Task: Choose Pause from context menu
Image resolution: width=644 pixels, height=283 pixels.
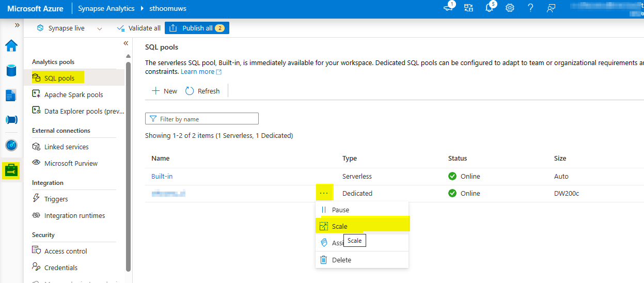Action: [x=362, y=210]
